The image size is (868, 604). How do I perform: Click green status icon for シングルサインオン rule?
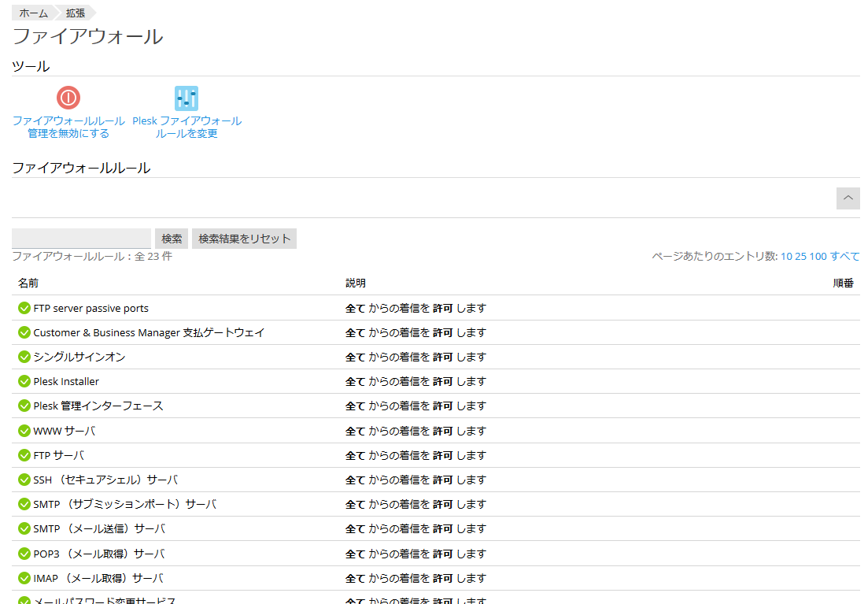click(24, 357)
